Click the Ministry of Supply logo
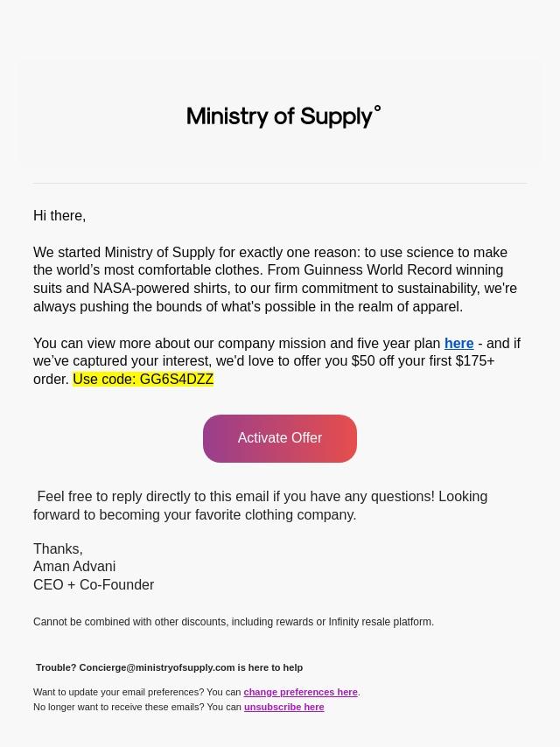Screen dimensions: 560x747 tap(280, 116)
